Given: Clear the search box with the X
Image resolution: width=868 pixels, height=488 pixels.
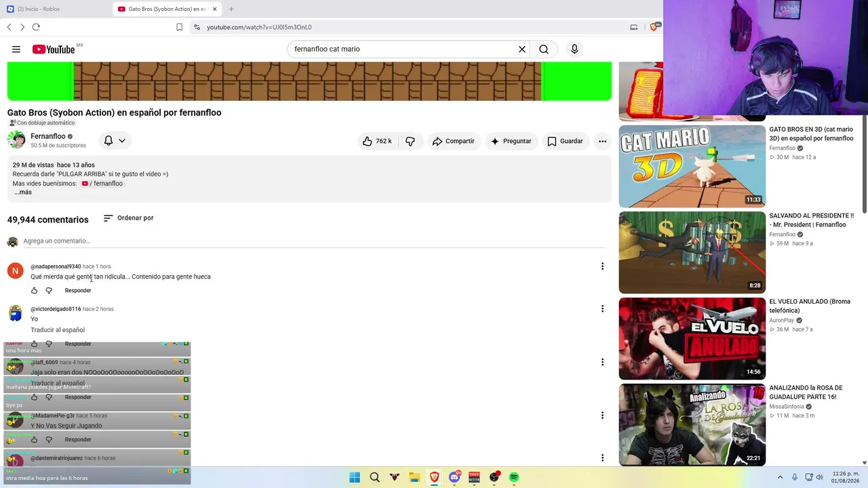Looking at the screenshot, I should coord(522,49).
